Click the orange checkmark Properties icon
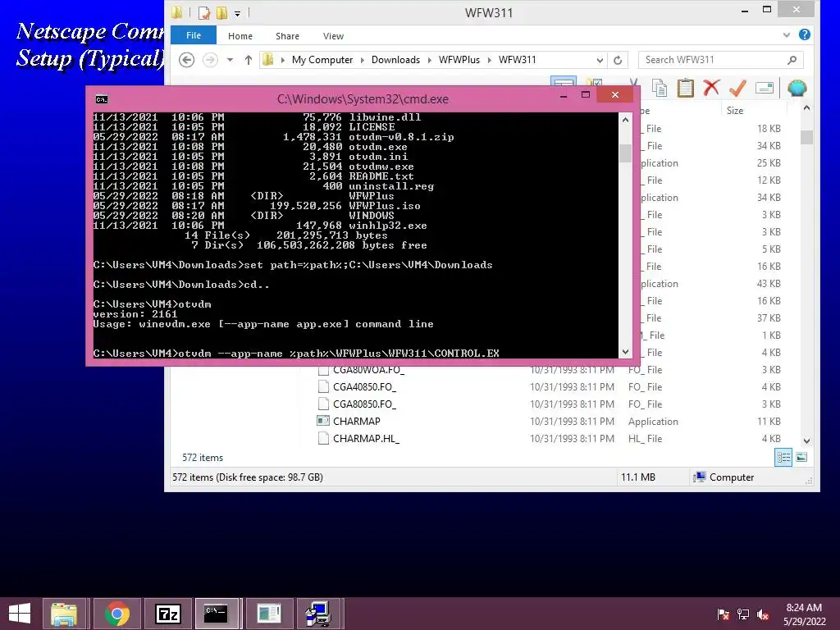The width and height of the screenshot is (840, 630). click(737, 88)
